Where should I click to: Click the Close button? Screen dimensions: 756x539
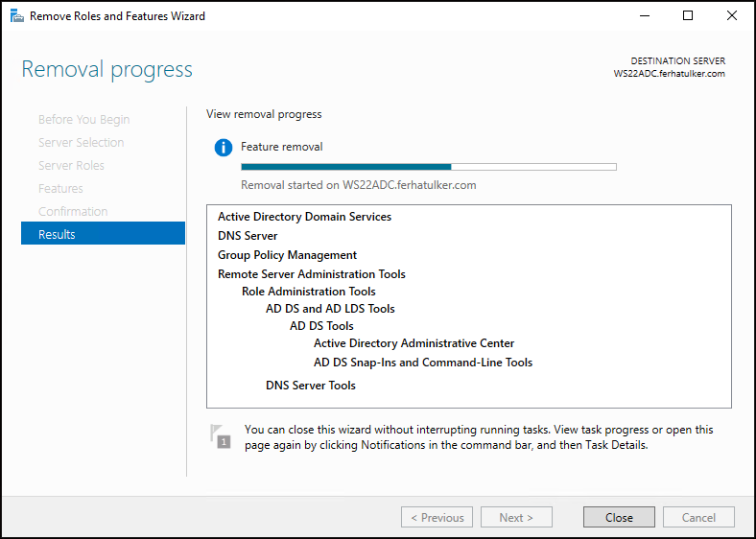coord(619,517)
